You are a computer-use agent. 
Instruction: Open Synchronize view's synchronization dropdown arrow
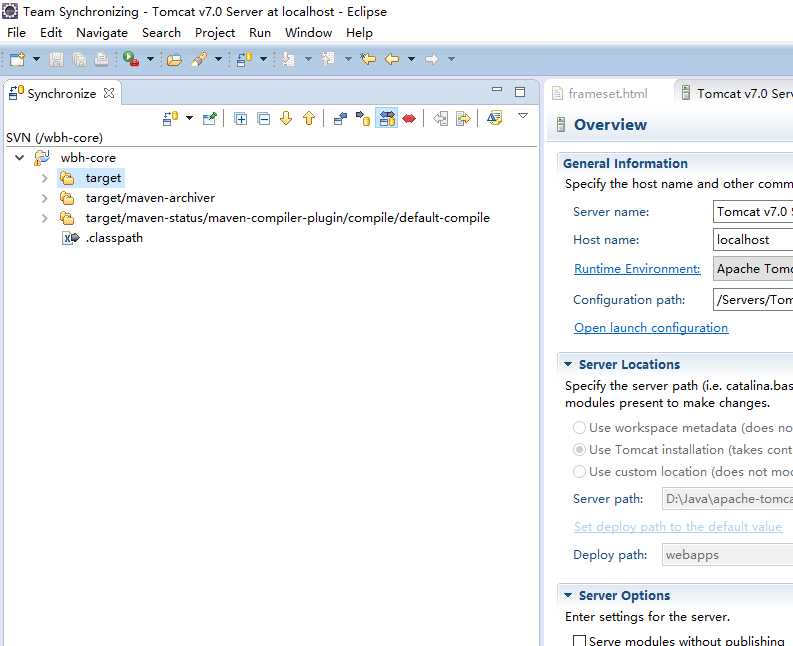click(x=189, y=118)
